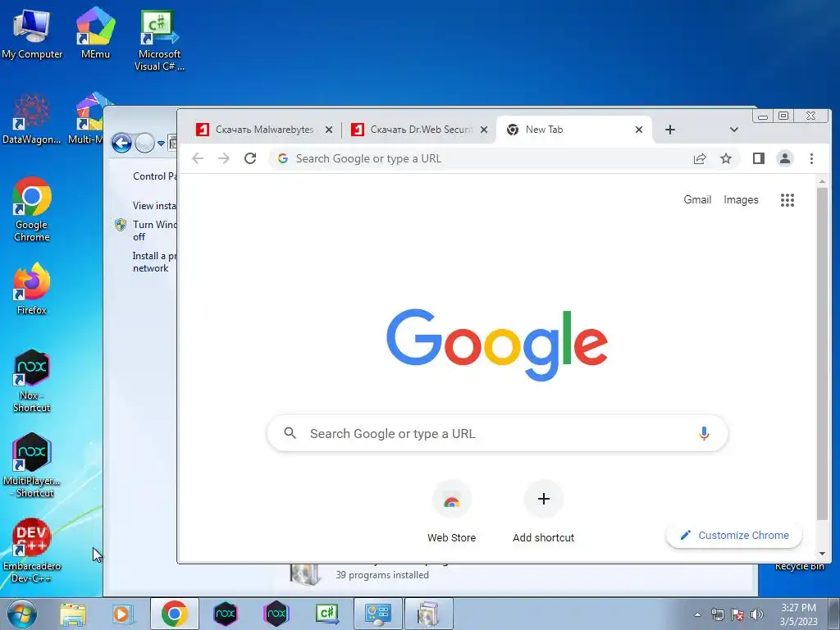Viewport: 840px width, 630px height.
Task: Click Customize Chrome button
Action: tap(734, 535)
